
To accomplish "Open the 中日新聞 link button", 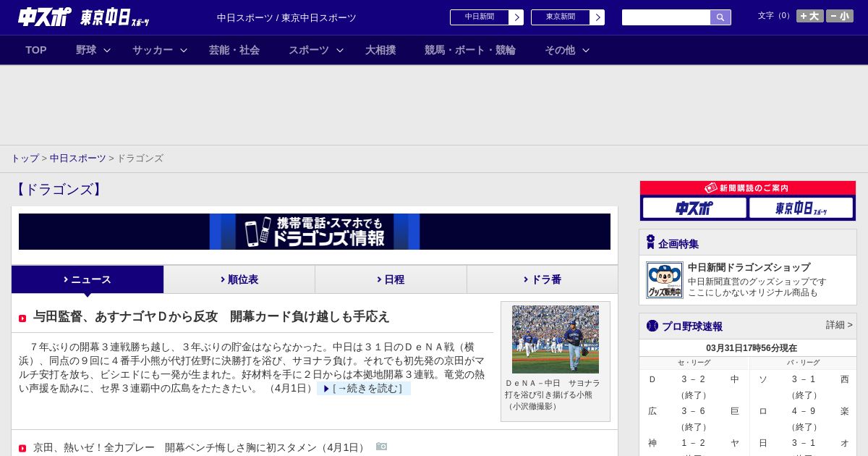I will pyautogui.click(x=480, y=17).
